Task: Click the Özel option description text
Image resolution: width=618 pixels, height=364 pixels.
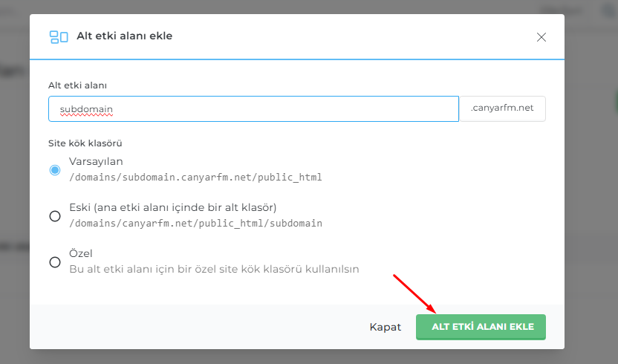Action: [214, 269]
